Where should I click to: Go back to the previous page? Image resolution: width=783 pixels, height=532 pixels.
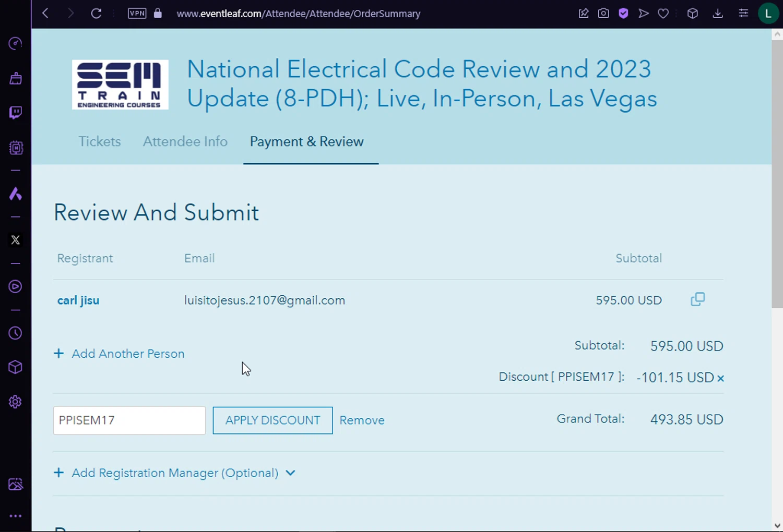[45, 13]
